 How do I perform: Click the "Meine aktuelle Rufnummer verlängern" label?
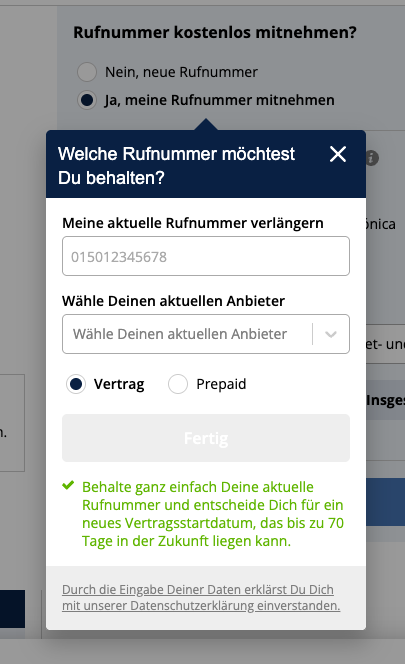[193, 223]
